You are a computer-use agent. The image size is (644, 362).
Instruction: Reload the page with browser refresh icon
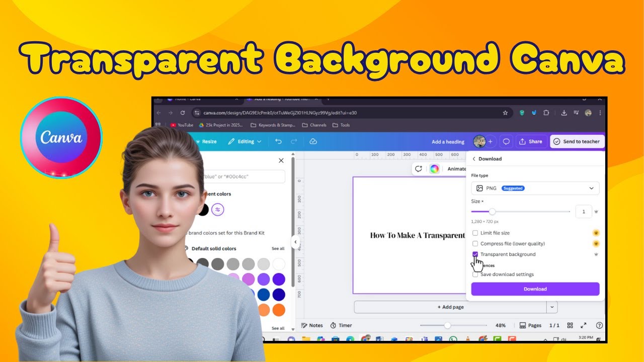(183, 113)
